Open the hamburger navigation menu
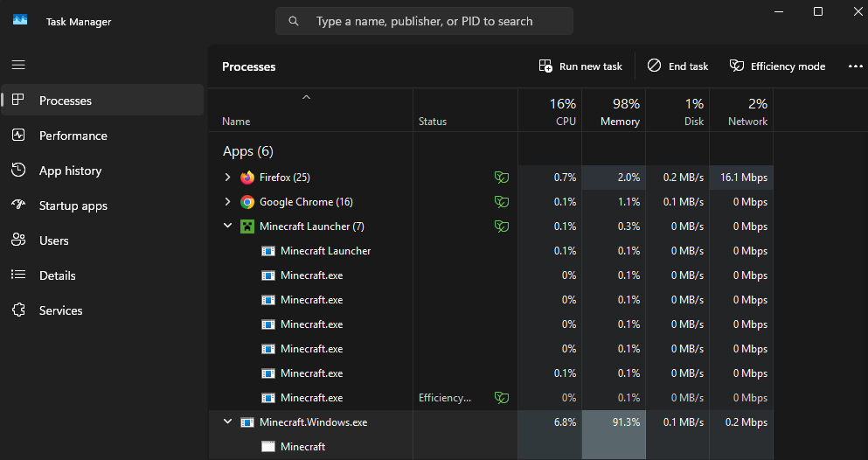 coord(18,66)
